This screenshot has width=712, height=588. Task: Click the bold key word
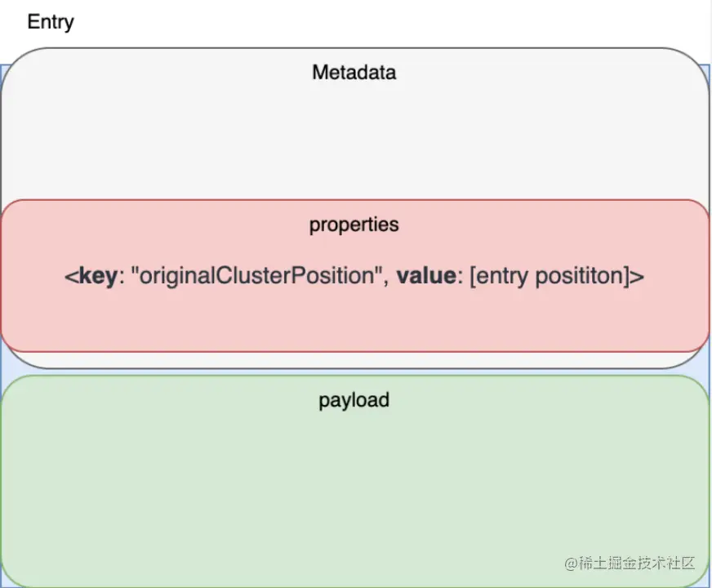(97, 276)
